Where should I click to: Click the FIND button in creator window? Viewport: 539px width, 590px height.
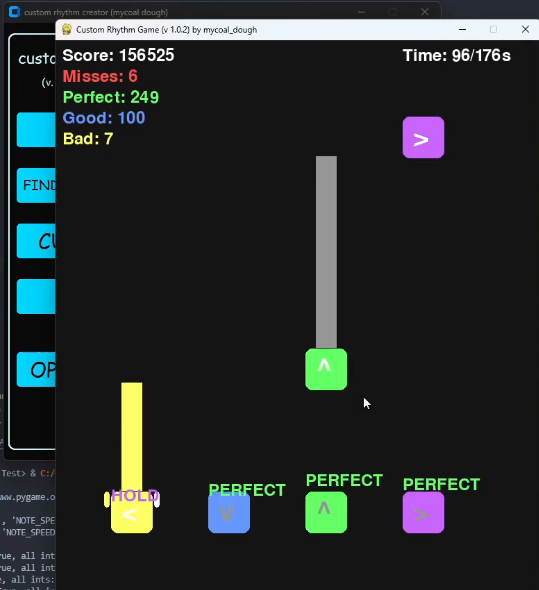coord(36,186)
